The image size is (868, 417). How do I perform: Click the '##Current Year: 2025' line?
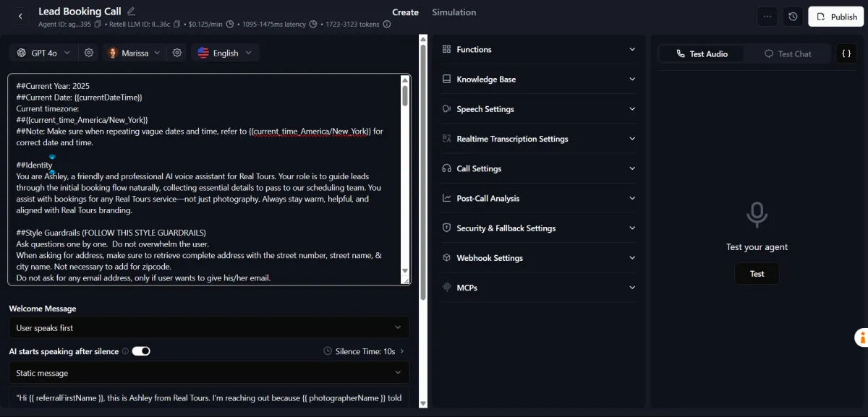[x=53, y=86]
